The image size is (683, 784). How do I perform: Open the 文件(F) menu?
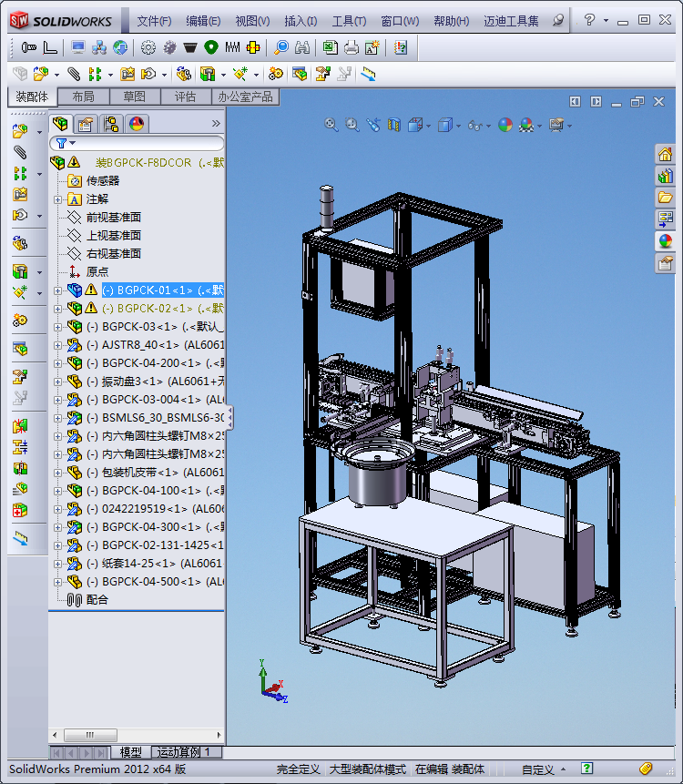(154, 21)
